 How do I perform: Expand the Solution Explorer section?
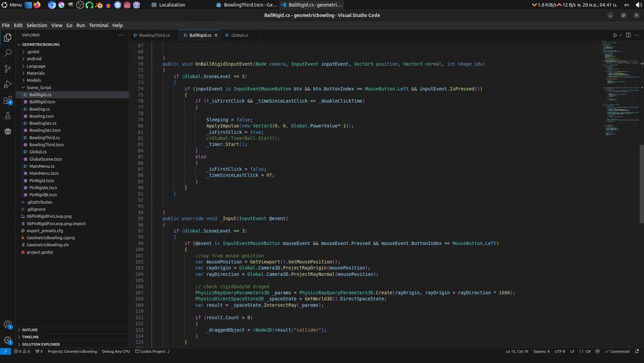pyautogui.click(x=41, y=344)
